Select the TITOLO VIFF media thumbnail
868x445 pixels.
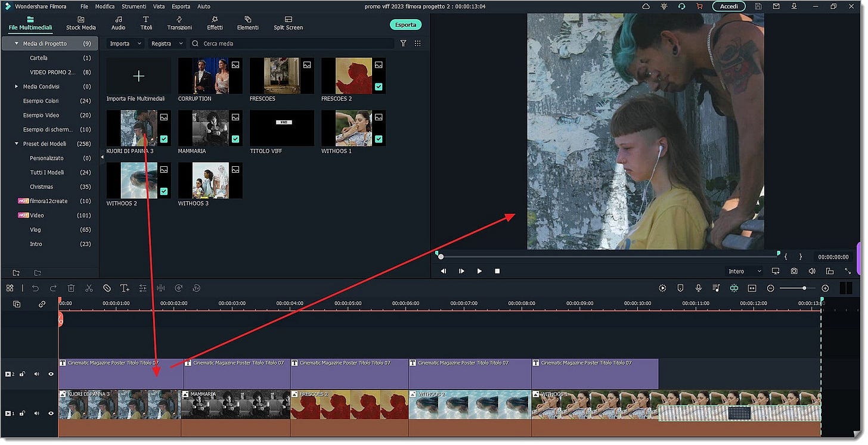click(281, 129)
